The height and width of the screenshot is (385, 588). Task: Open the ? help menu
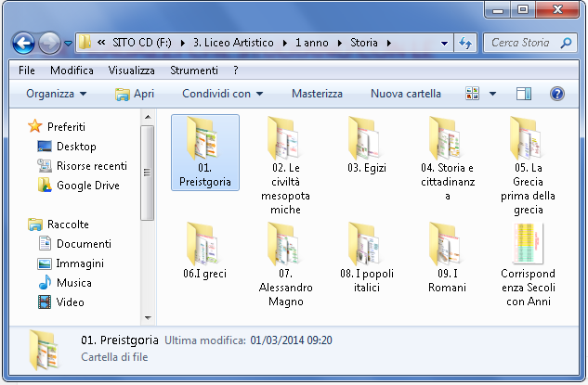coord(236,70)
